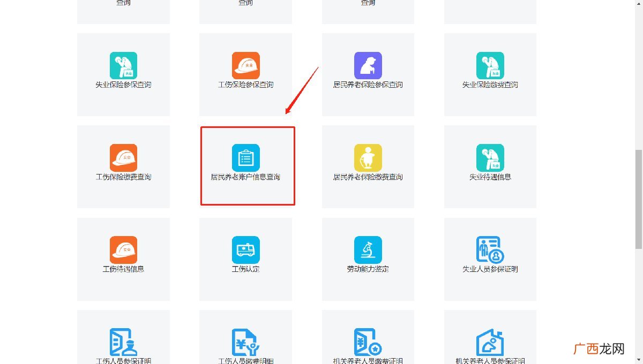
Task: Open the 居民养老保险参保查询 purple icon
Action: pos(368,65)
